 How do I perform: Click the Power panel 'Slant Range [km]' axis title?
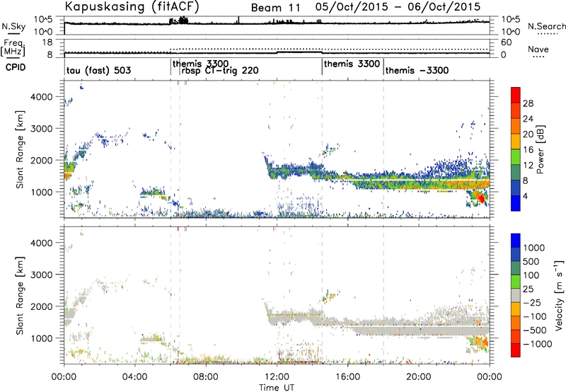[x=20, y=149]
